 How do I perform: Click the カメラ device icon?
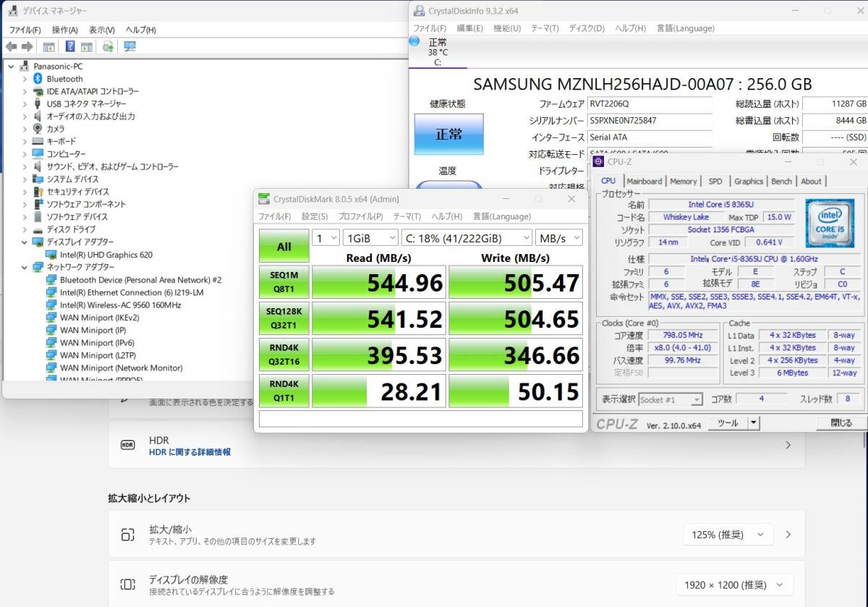(x=38, y=129)
